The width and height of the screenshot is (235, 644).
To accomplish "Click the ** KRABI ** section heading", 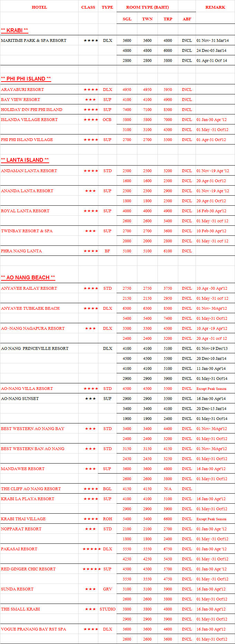I will [15, 30].
